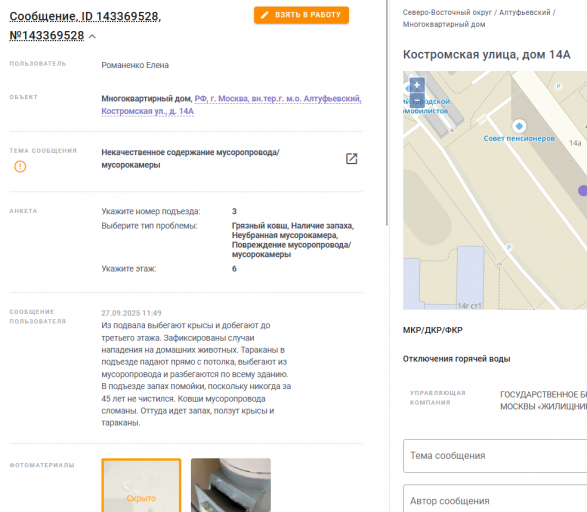Collapse the message header with the chevron
The width and height of the screenshot is (587, 512).
[92, 36]
